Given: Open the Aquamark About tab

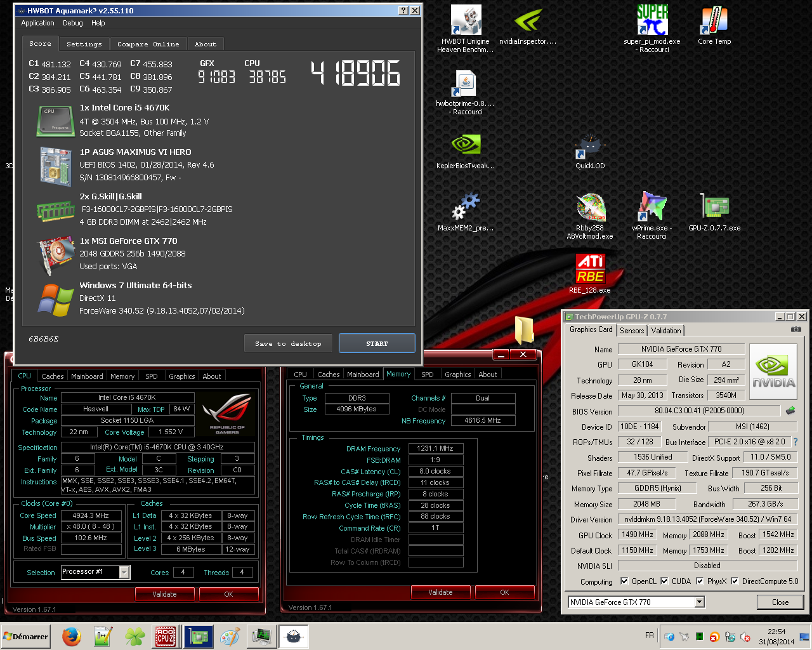Looking at the screenshot, I should tap(206, 44).
